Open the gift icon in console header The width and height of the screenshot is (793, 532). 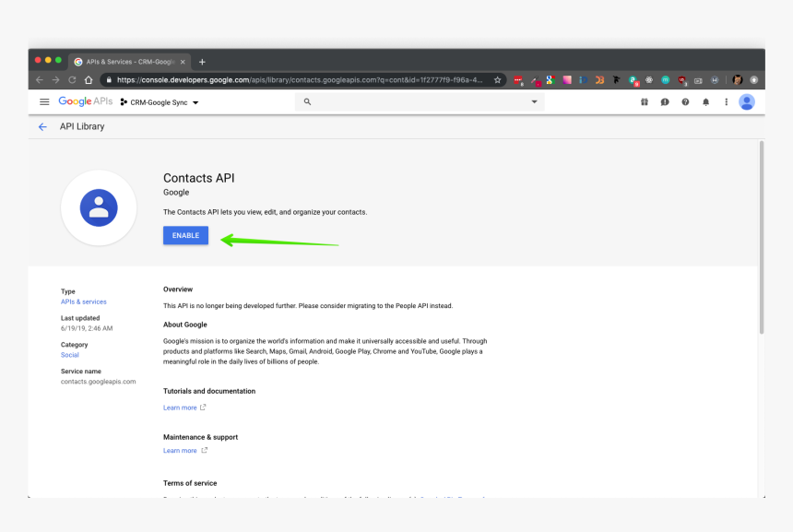coord(645,102)
